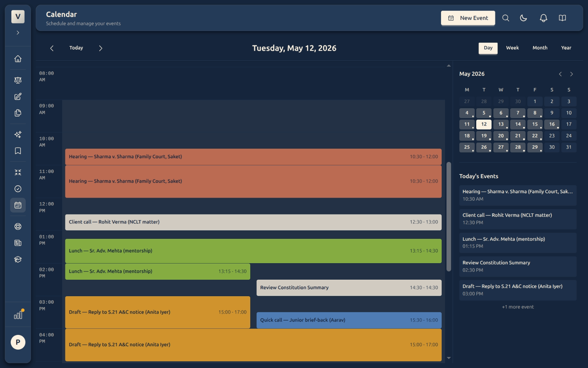This screenshot has height=368, width=588.
Task: Switch to Month view
Action: coord(540,48)
